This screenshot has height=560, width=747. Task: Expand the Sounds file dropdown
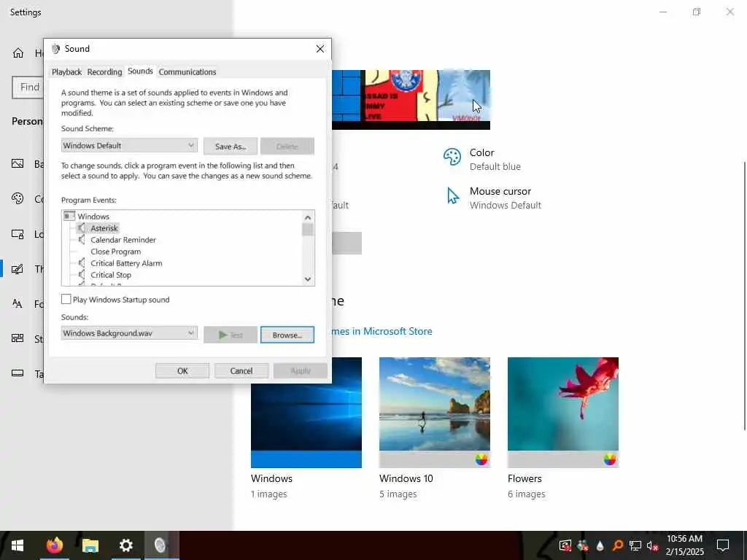[x=129, y=333]
